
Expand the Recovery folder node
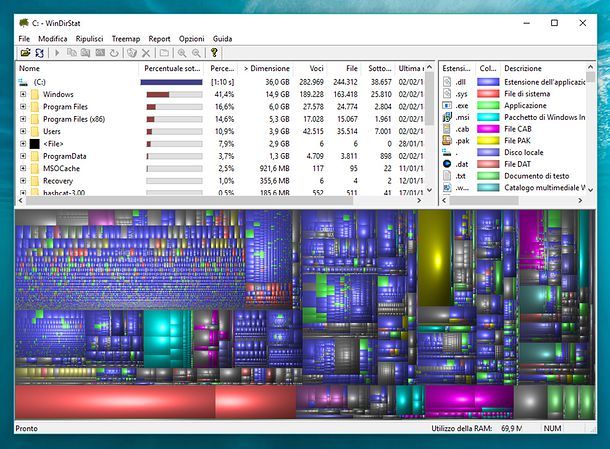23,181
